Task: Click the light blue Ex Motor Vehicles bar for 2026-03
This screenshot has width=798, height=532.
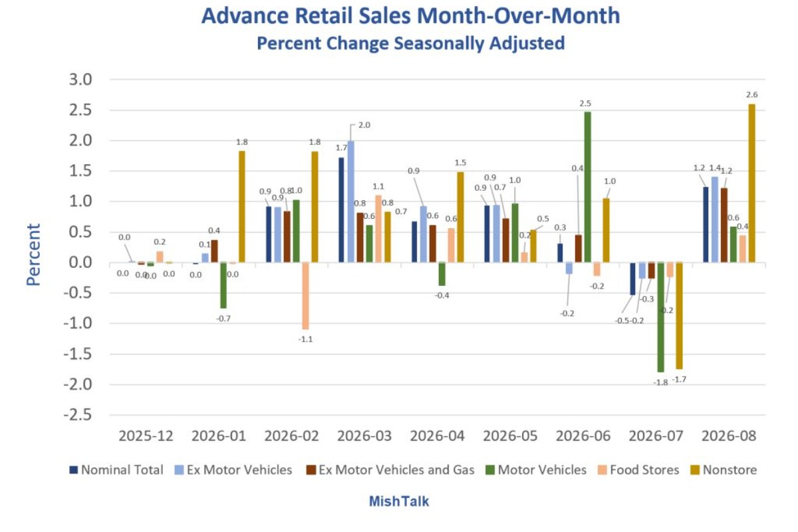Action: (350, 201)
